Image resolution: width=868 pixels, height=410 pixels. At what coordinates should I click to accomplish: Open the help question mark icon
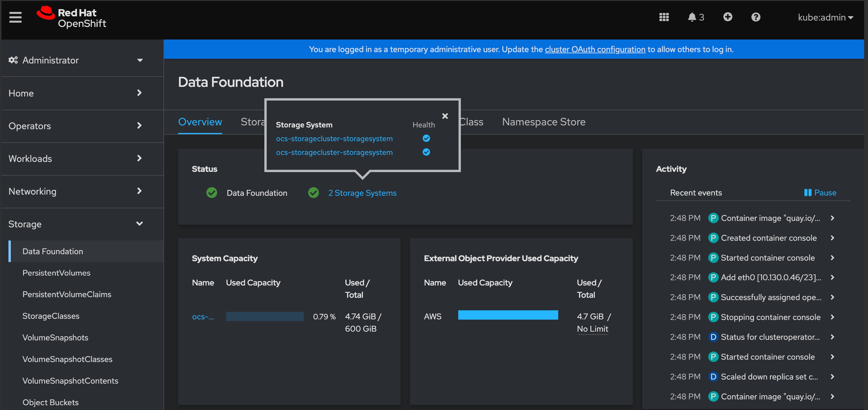pyautogui.click(x=756, y=17)
